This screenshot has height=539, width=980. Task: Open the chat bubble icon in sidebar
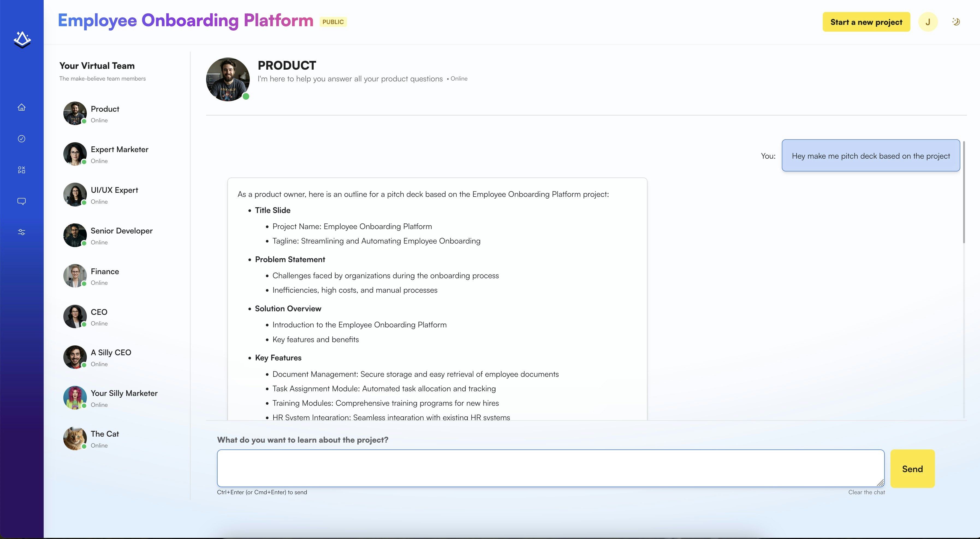coord(22,201)
